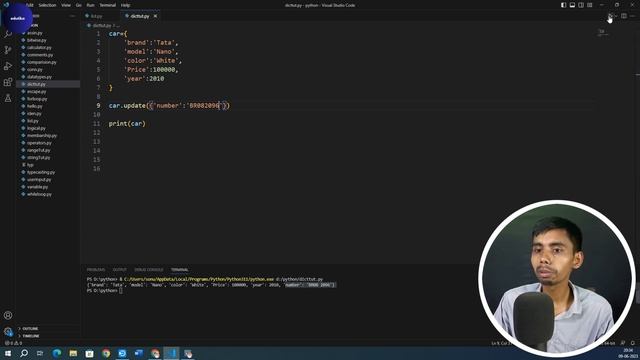Switch to the Problems panel tab
Screen dimensions: 640x360
click(96, 270)
